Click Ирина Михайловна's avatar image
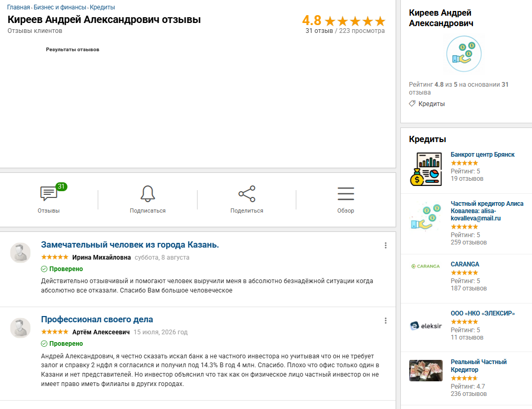The height and width of the screenshot is (409, 532). [20, 253]
